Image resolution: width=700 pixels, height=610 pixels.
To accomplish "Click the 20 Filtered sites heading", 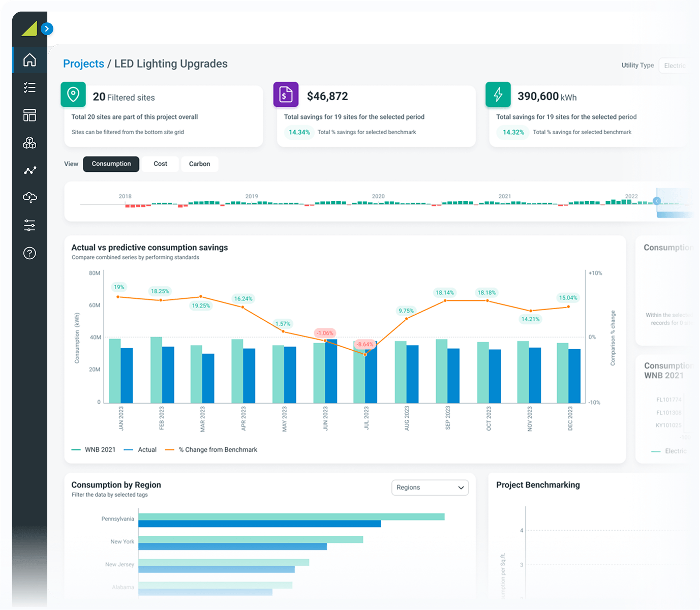I will tap(124, 97).
